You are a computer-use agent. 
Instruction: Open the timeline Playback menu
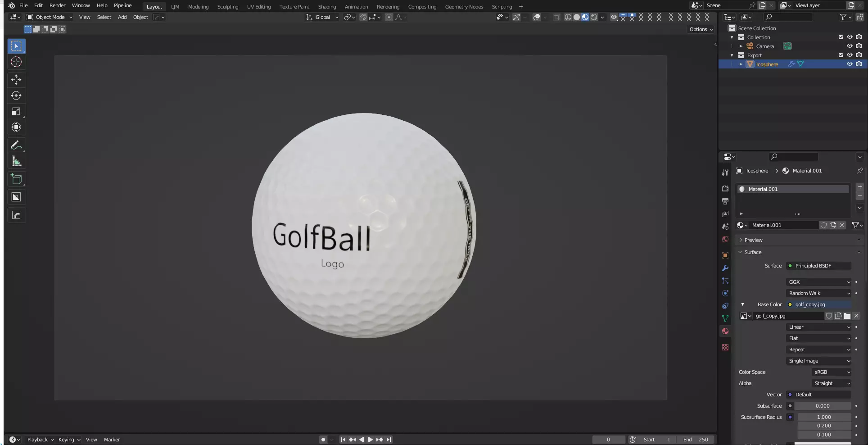coord(41,440)
